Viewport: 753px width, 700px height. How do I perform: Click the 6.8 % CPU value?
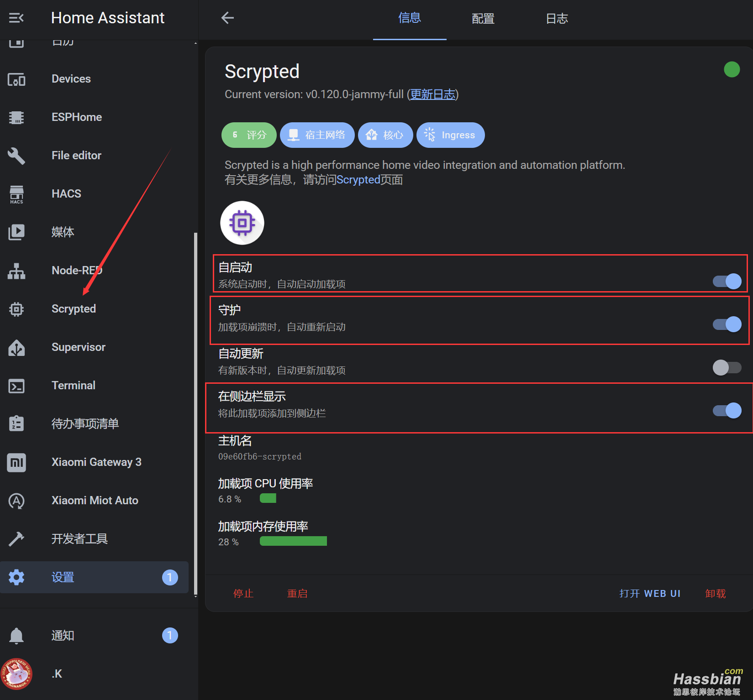point(230,499)
